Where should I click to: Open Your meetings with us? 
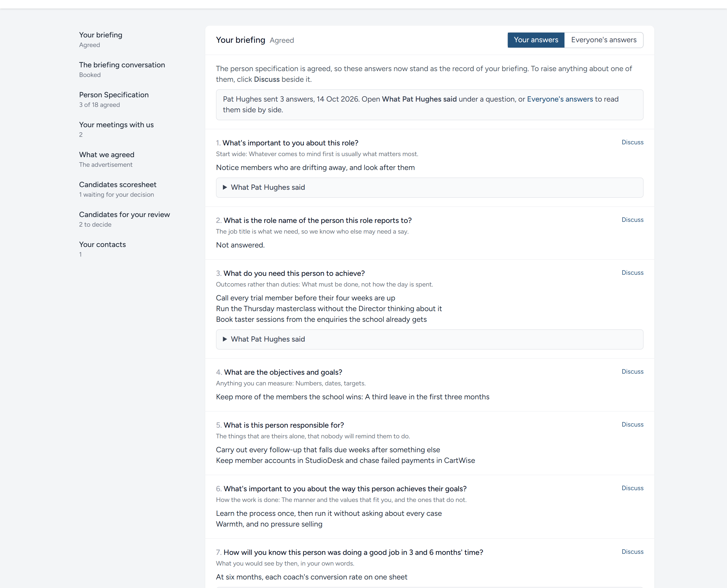pos(116,129)
